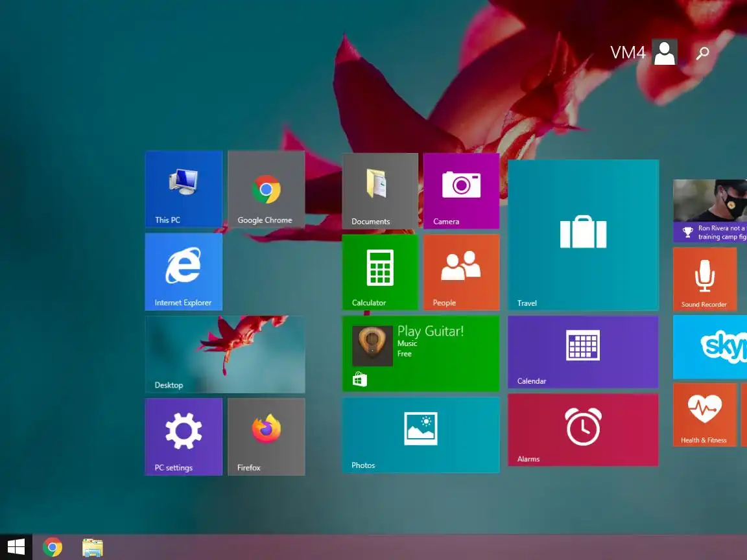Screen dimensions: 747x560
Task: Open the Alarms tile
Action: click(583, 430)
